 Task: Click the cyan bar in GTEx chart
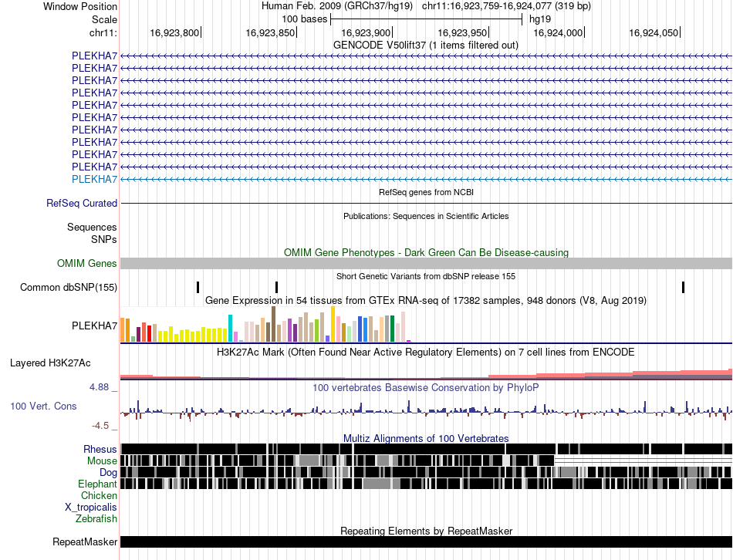click(x=231, y=329)
